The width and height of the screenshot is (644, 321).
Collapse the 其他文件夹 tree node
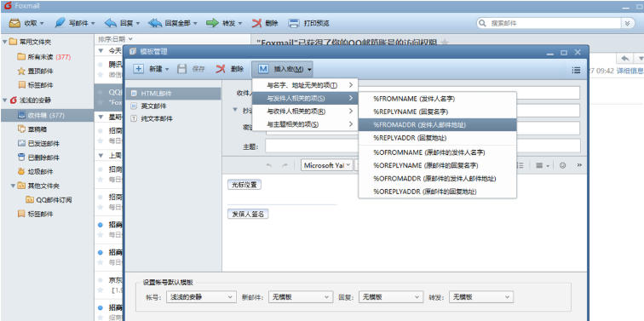tap(13, 186)
